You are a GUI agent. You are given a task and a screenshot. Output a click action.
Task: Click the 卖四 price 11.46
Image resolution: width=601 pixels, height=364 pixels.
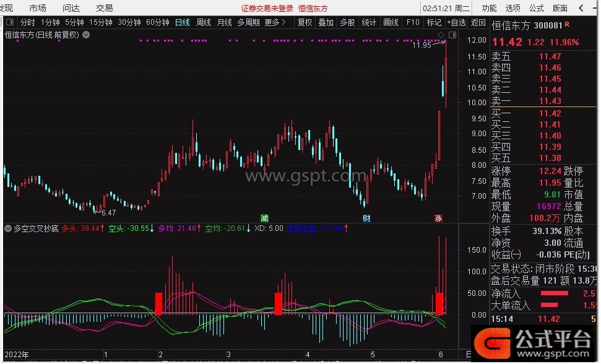550,68
